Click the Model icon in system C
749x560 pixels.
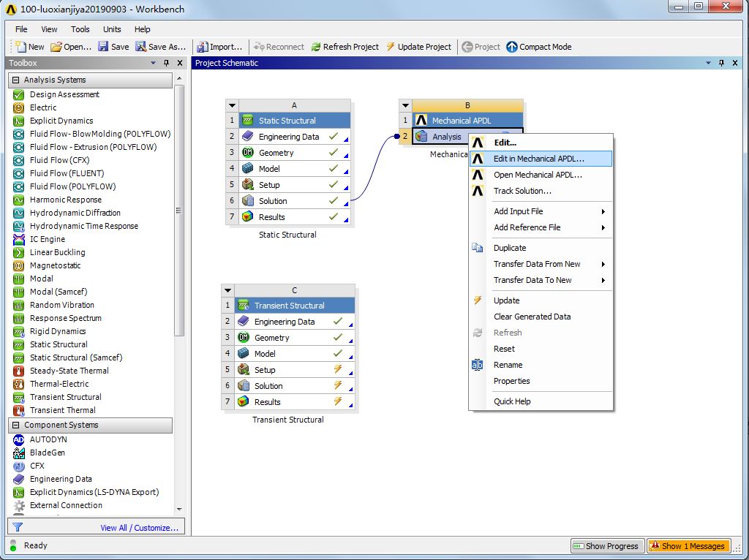coord(243,354)
